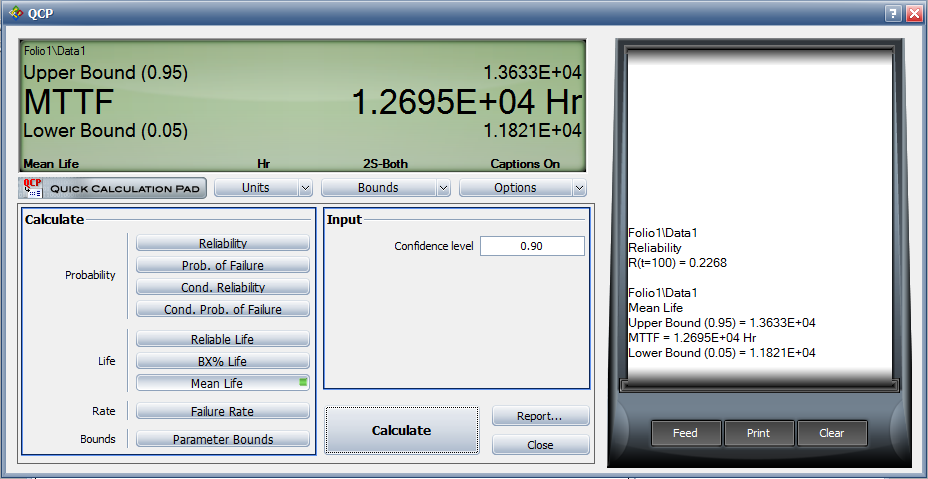Image resolution: width=928 pixels, height=479 pixels.
Task: Click the Units button
Action: [x=256, y=188]
